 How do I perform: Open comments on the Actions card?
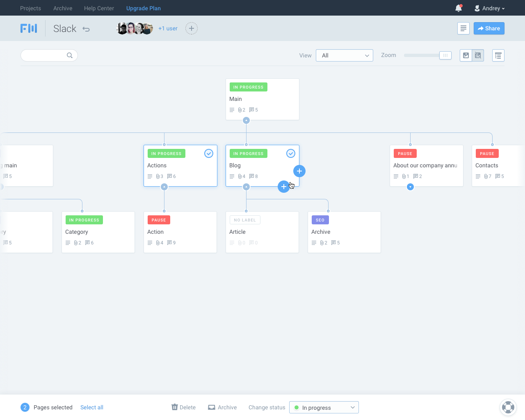point(171,176)
